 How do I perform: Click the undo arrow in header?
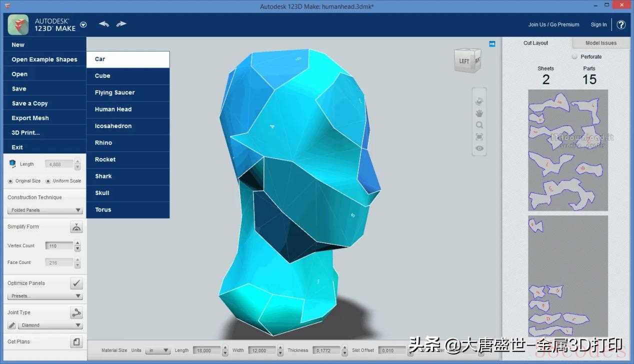pyautogui.click(x=104, y=24)
